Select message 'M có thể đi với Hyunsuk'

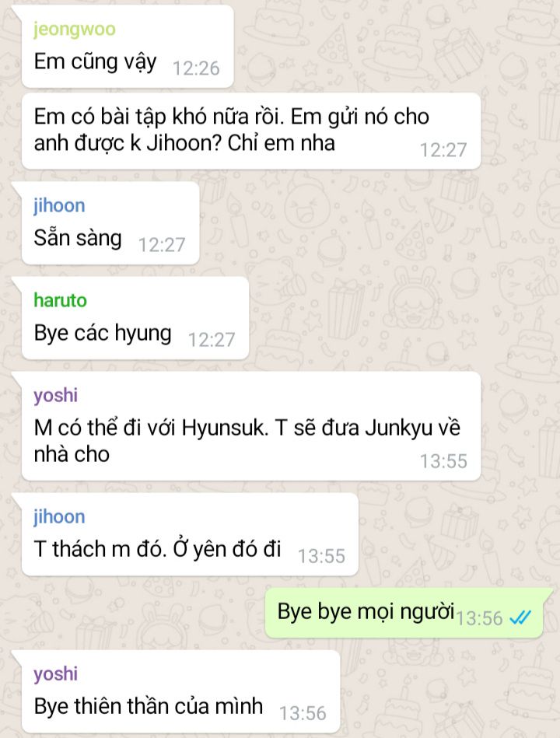[x=250, y=426]
